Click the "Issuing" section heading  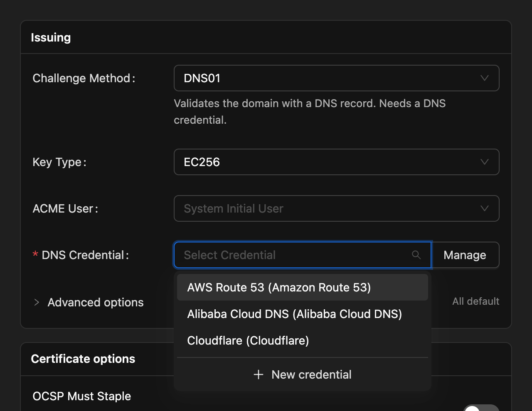(51, 37)
